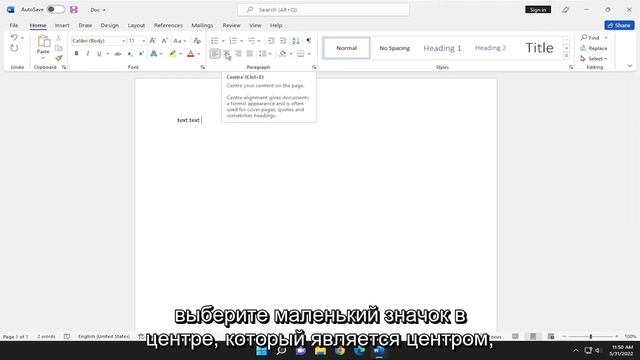Apply strikethrough formatting
The image size is (640, 360).
pos(118,53)
